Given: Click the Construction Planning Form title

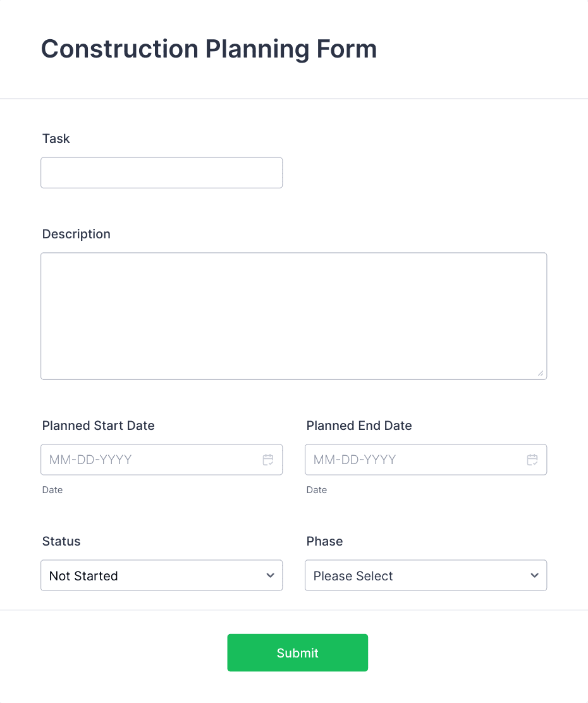Looking at the screenshot, I should (209, 49).
